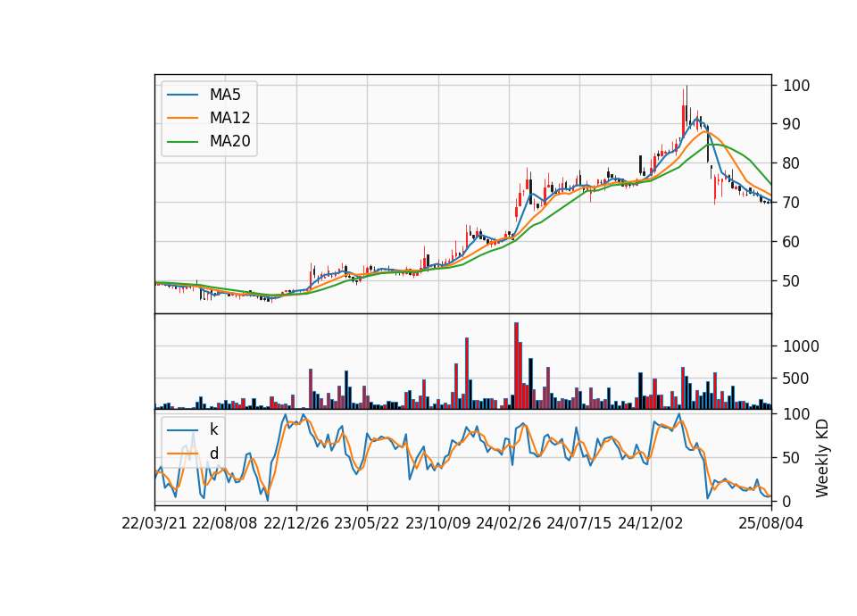This screenshot has width=857, height=616.
Task: Click the 22/03/21 date tick label
Action: (154, 523)
